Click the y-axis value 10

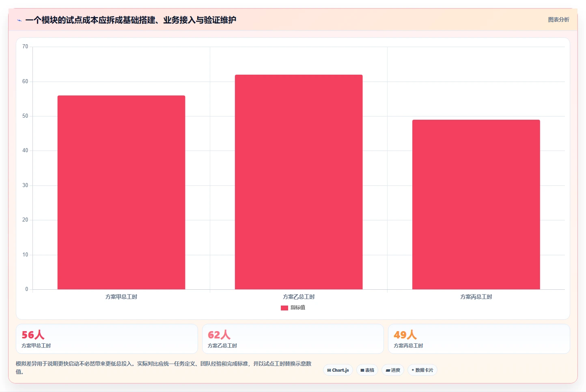tap(25, 255)
